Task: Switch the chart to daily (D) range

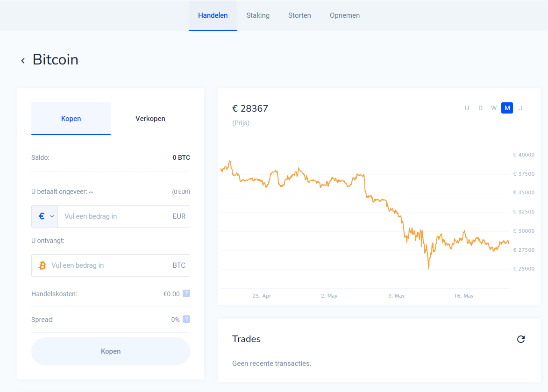Action: pyautogui.click(x=480, y=108)
